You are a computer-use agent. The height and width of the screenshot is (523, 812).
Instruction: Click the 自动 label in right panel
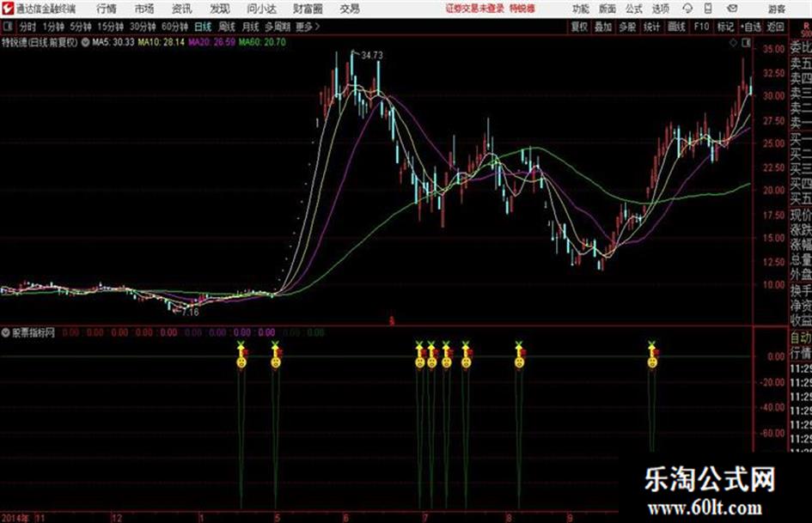[x=801, y=338]
